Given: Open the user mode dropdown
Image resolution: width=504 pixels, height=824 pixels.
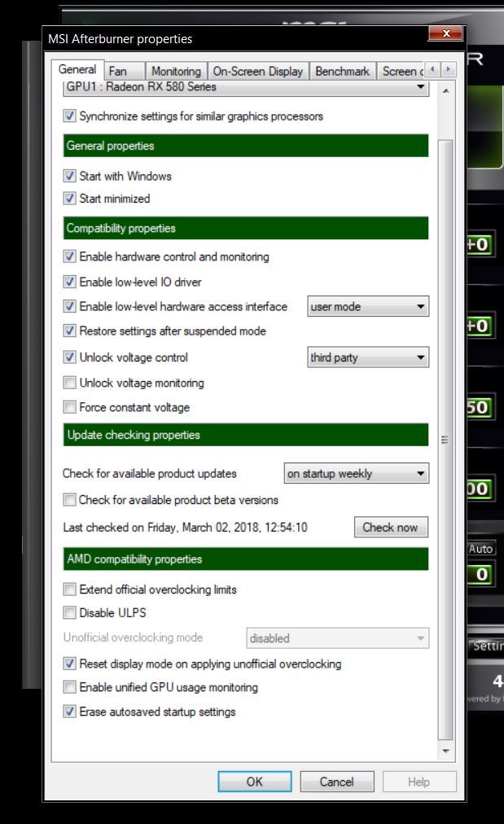Looking at the screenshot, I should click(368, 306).
